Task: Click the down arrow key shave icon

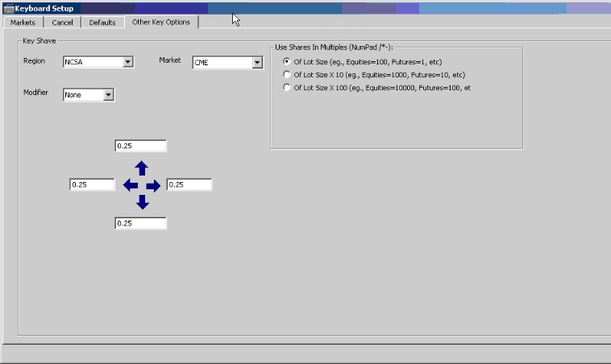Action: pos(142,202)
